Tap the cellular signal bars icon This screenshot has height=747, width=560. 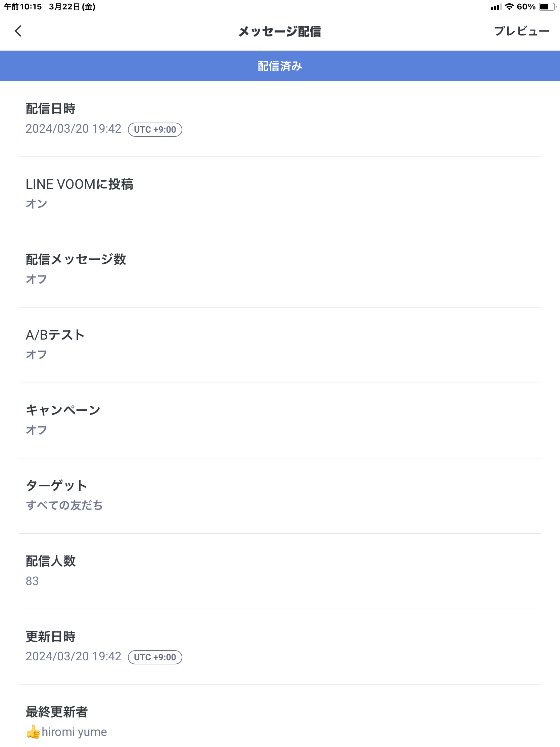click(496, 7)
